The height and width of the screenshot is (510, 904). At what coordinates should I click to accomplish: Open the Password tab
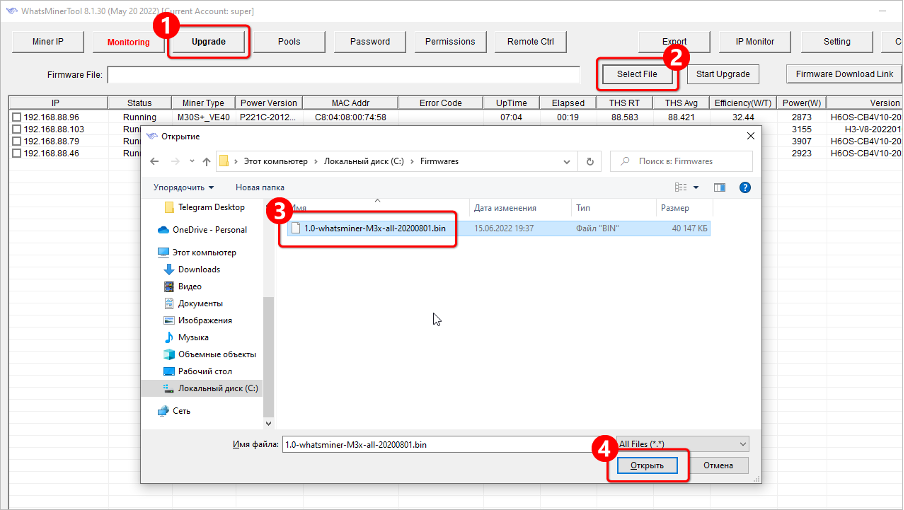tap(370, 41)
